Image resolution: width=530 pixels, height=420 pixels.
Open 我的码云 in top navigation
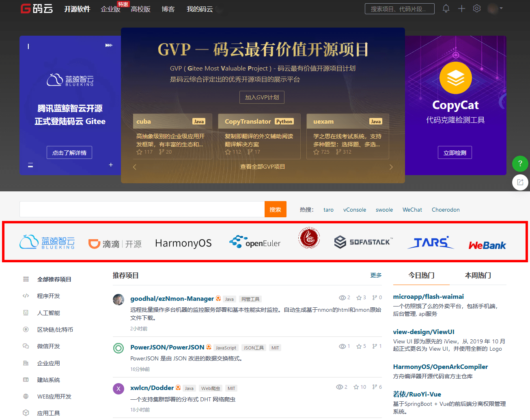pyautogui.click(x=200, y=9)
